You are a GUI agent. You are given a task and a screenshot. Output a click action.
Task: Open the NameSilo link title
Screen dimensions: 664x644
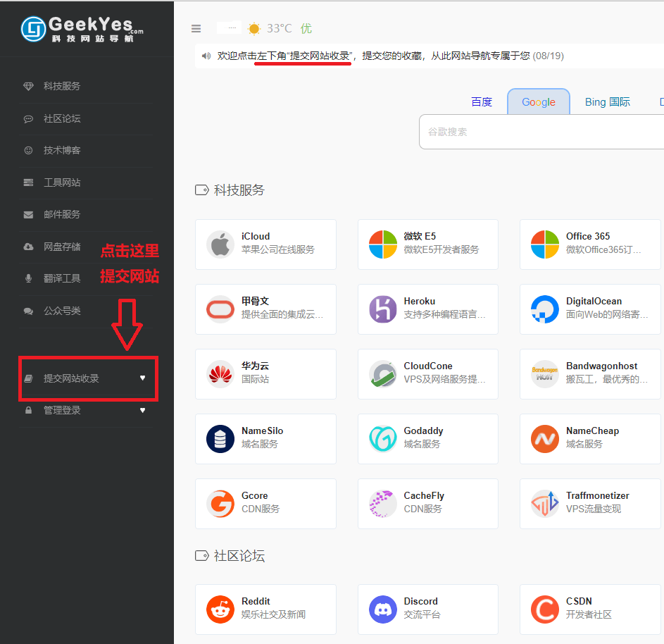[x=262, y=431]
